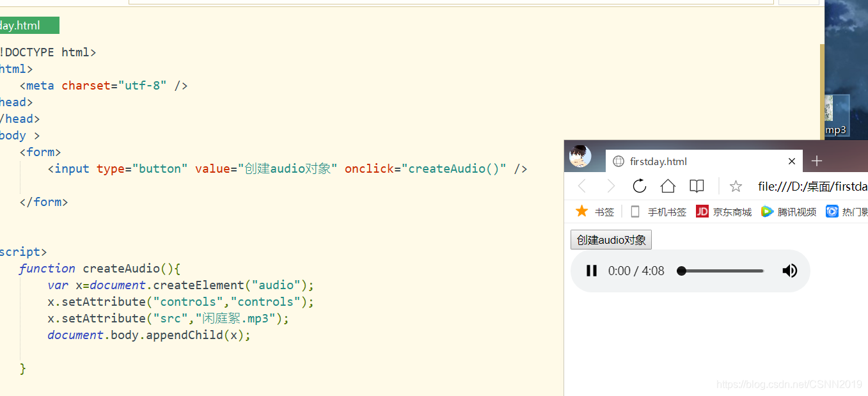Open 京东商城 bookmark
The width and height of the screenshot is (868, 396).
pos(724,212)
